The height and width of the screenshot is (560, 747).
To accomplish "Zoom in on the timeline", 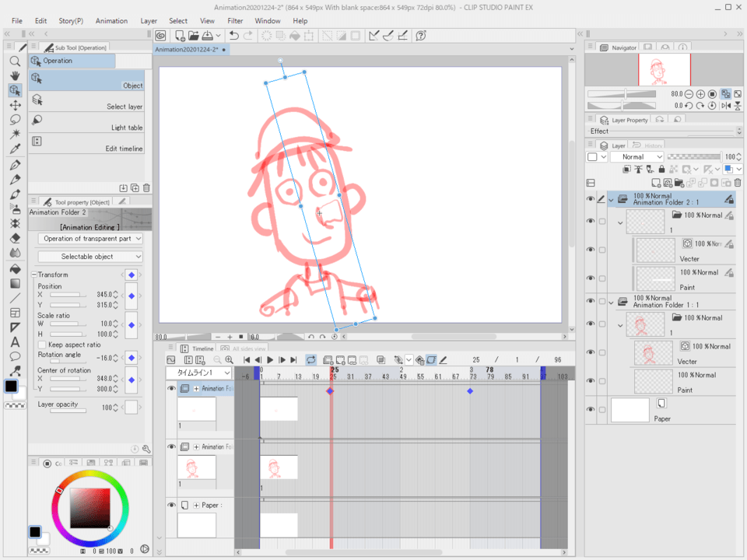I will coord(229,360).
